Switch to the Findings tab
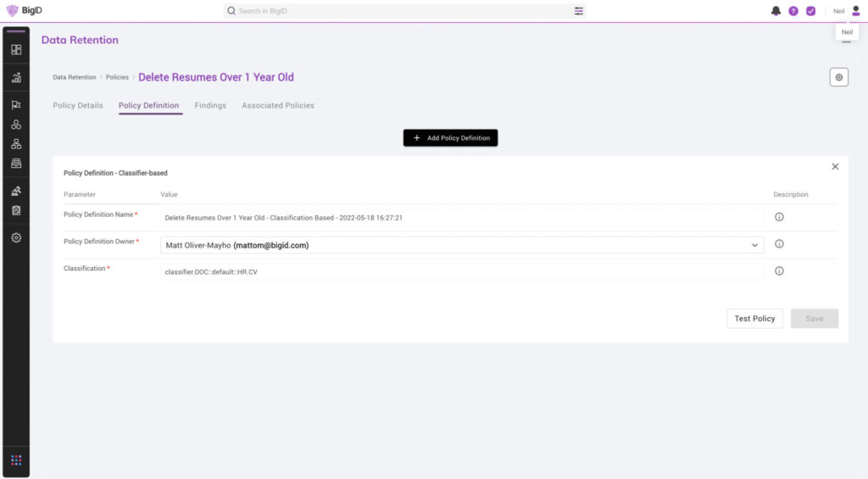 point(210,106)
